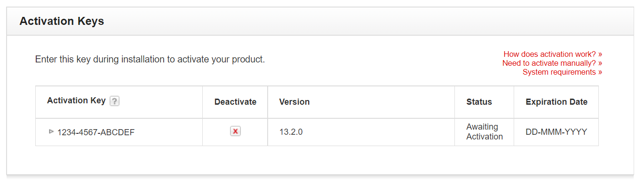Click the Activation Key column header
Image resolution: width=644 pixels, height=185 pixels.
pos(76,100)
